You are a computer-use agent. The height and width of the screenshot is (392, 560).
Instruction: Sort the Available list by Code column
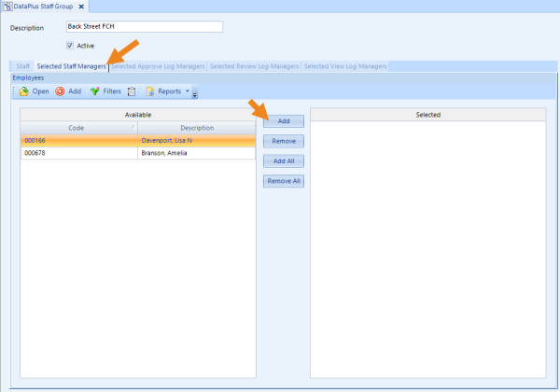79,128
